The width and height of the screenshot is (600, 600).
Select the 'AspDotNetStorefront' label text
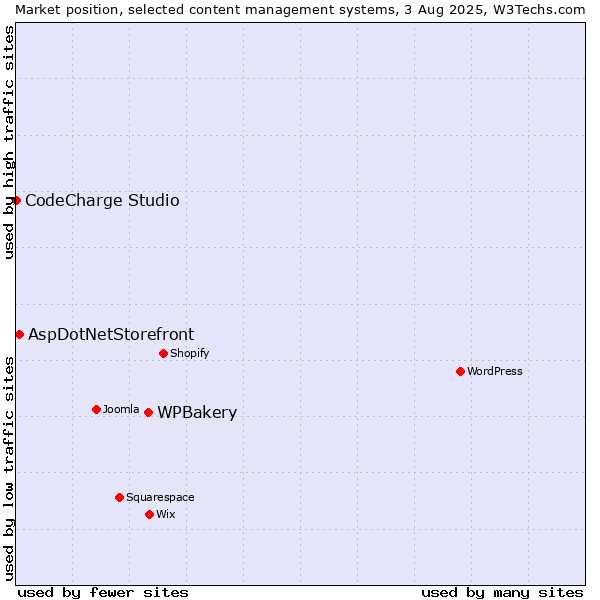coord(111,334)
